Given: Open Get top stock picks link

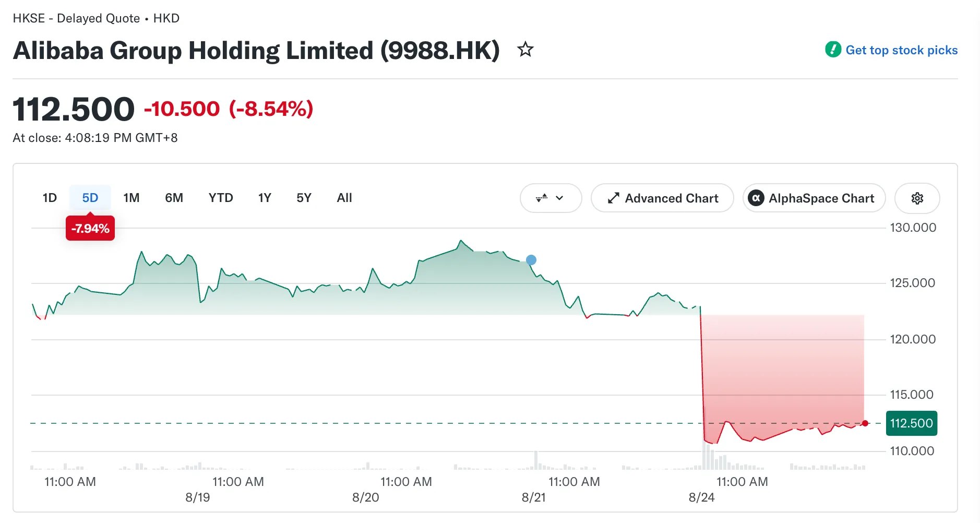Looking at the screenshot, I should click(x=901, y=50).
